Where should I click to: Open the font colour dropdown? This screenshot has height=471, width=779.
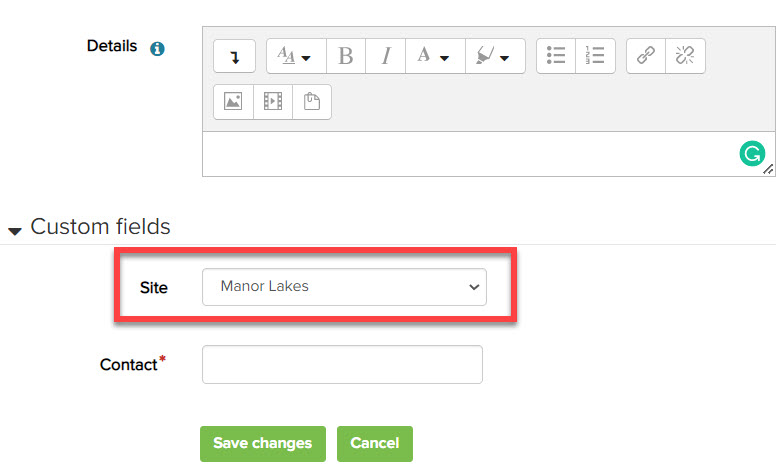click(434, 57)
